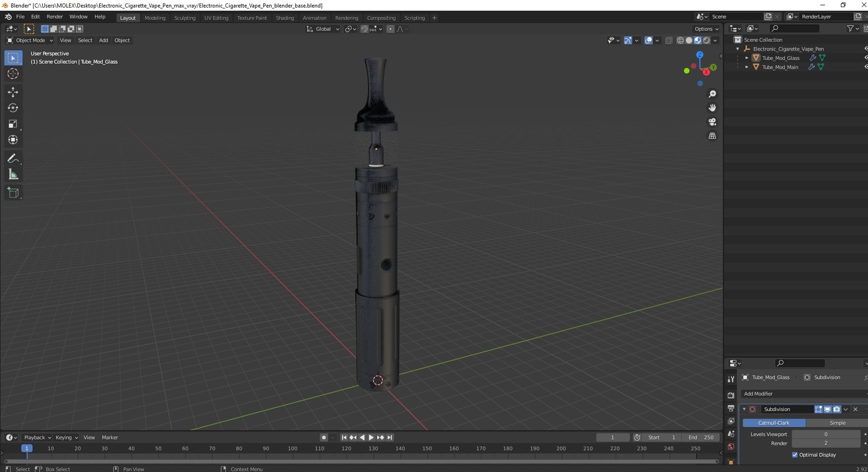
Task: Expand the Tube_Mod_Main outliner item
Action: (x=747, y=67)
